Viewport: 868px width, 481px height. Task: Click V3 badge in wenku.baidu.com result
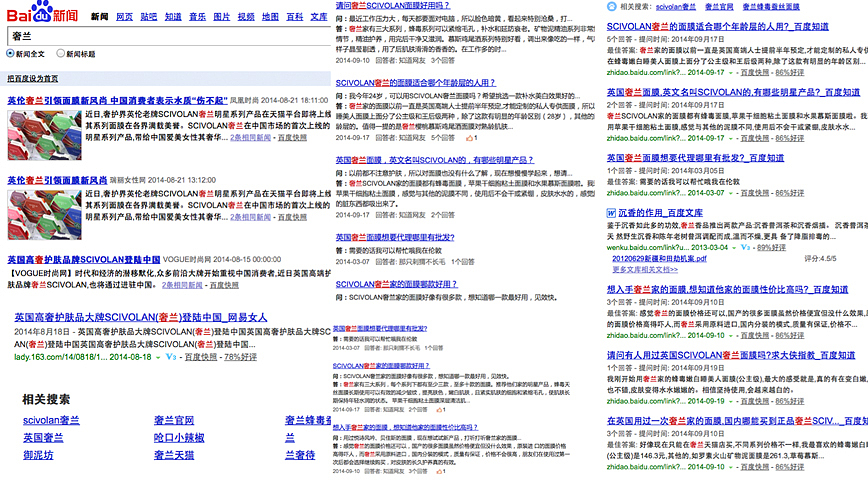(x=746, y=247)
